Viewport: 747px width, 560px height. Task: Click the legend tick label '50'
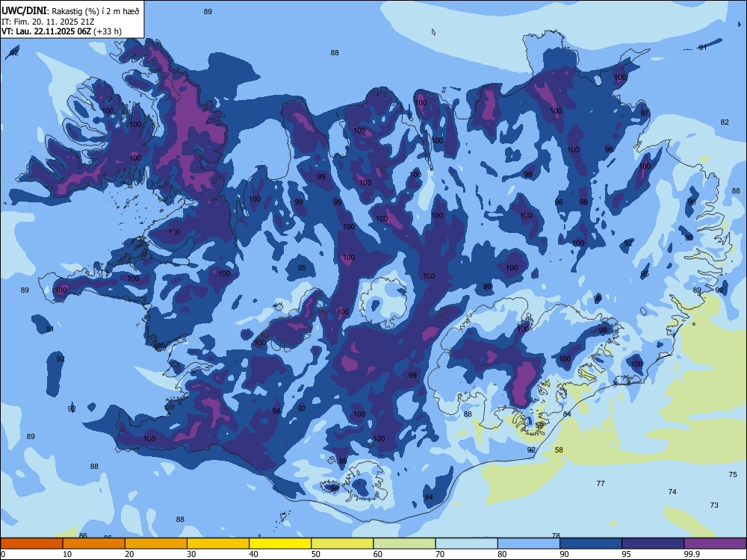coord(316,554)
